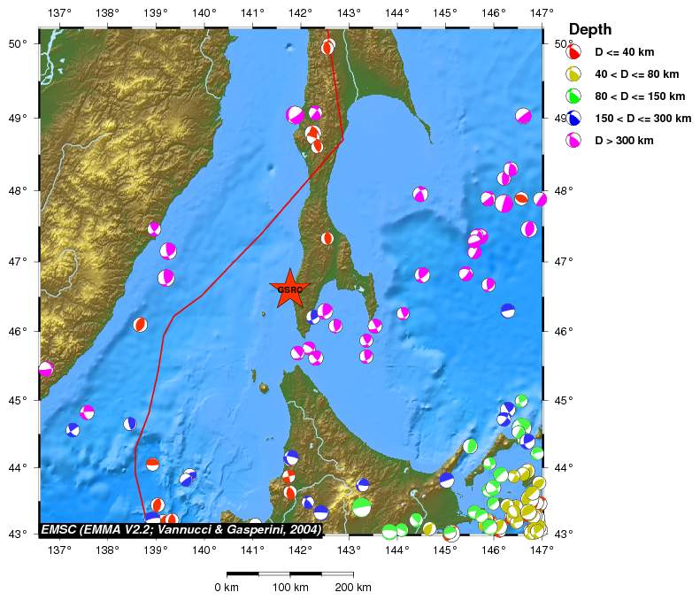Click the large green beachball near 143°E, 43.4°N
The image size is (700, 600).
tap(361, 507)
